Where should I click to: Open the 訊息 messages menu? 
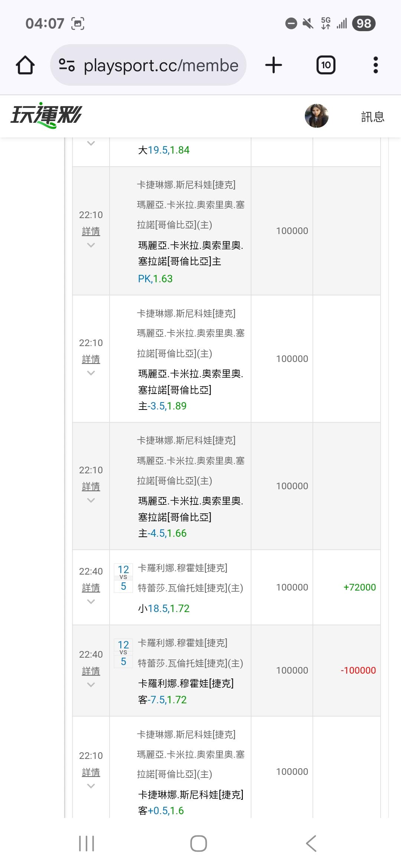[x=372, y=117]
